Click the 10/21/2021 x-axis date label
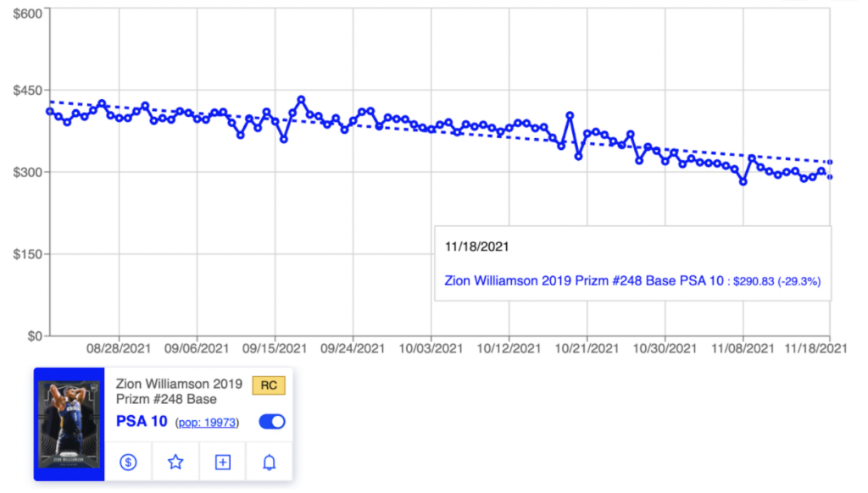Image resolution: width=868 pixels, height=493 pixels. (587, 349)
